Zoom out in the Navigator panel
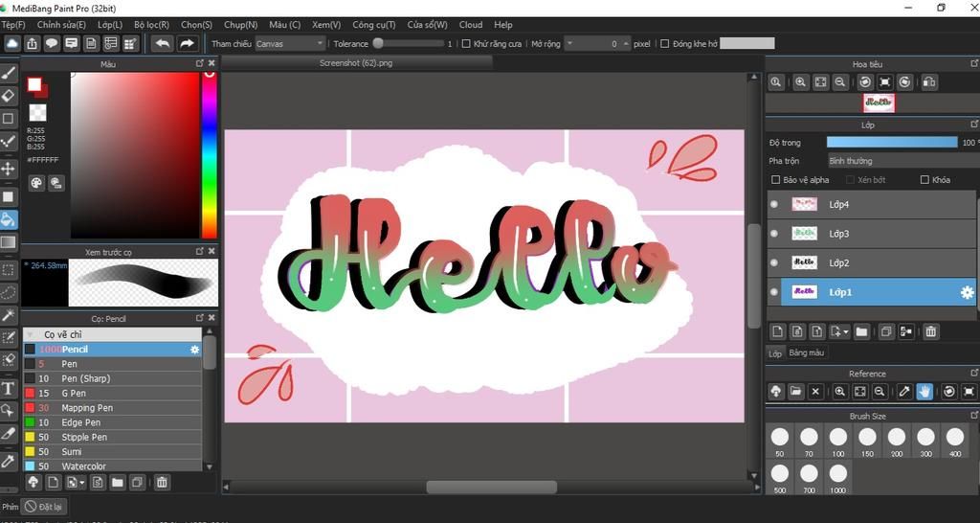This screenshot has width=980, height=523. (840, 82)
